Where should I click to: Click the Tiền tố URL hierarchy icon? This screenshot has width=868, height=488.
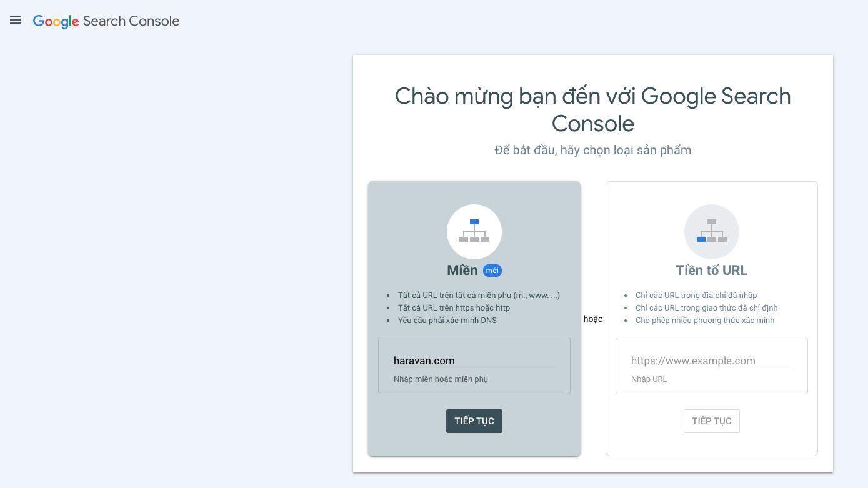click(x=712, y=232)
